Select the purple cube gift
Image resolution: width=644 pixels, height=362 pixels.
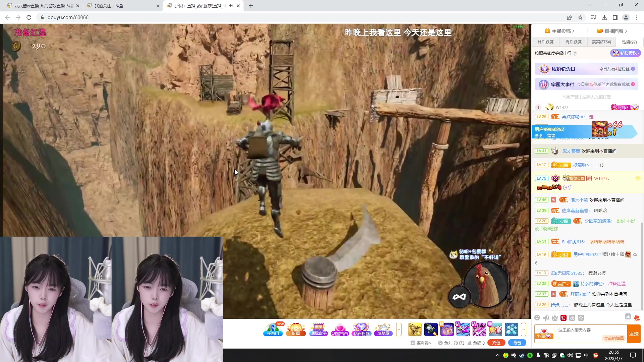447,329
